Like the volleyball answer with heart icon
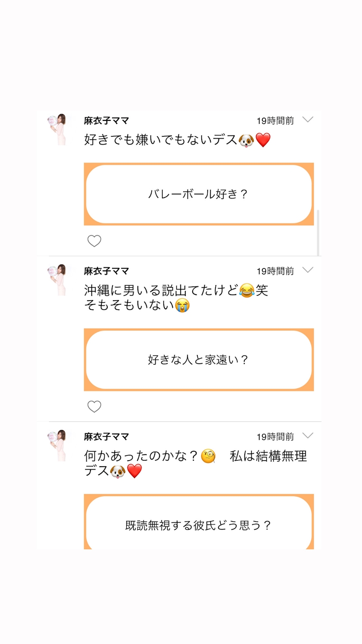The height and width of the screenshot is (644, 362). point(94,241)
